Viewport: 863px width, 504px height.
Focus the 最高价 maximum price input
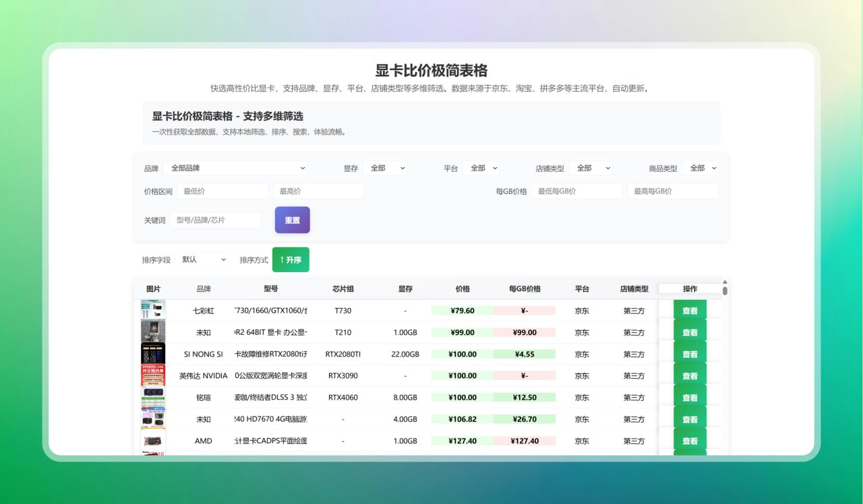pyautogui.click(x=318, y=191)
